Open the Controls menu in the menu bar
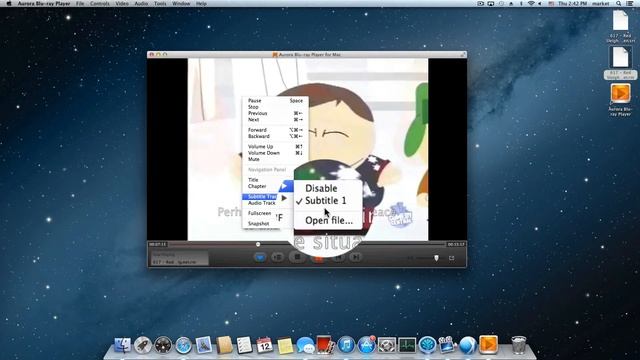The height and width of the screenshot is (360, 640). point(100,3)
